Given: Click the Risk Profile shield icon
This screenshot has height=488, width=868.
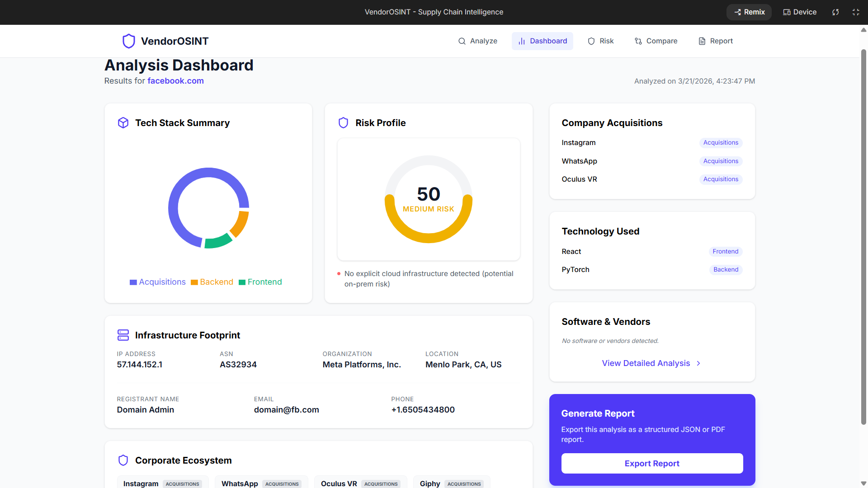Looking at the screenshot, I should pyautogui.click(x=343, y=123).
